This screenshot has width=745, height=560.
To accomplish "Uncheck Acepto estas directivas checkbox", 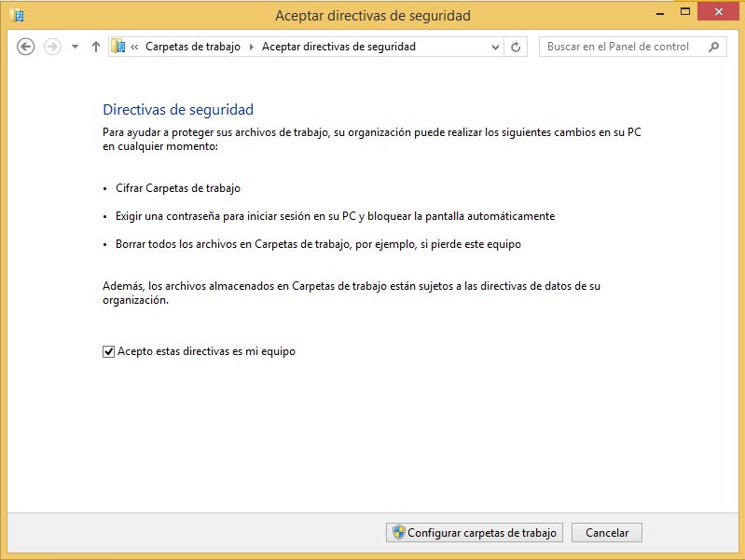I will point(109,352).
